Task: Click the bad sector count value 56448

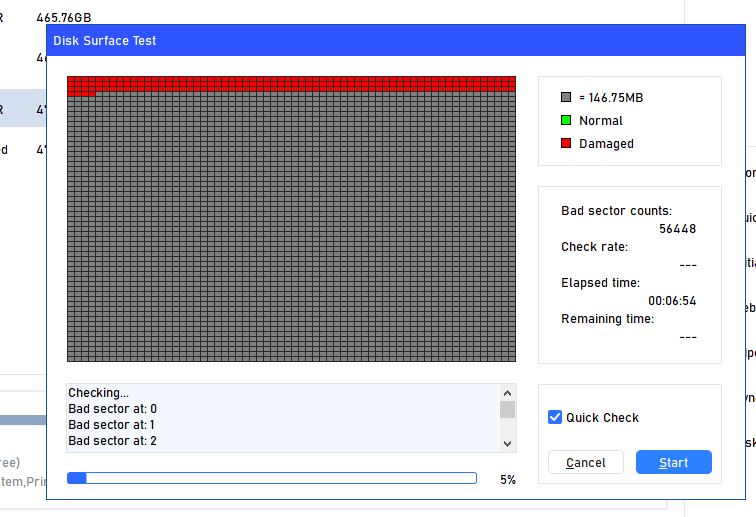Action: (x=677, y=229)
